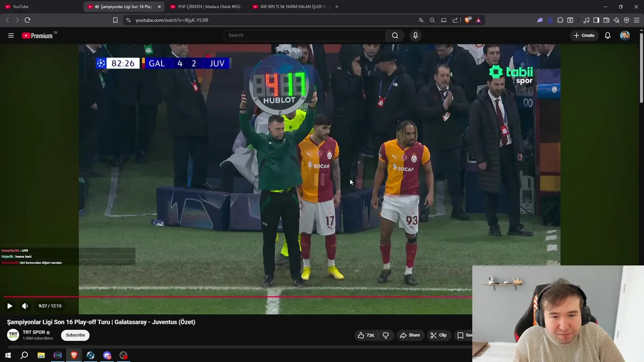644x362 pixels.
Task: Click the Clip scissors button
Action: [438, 335]
